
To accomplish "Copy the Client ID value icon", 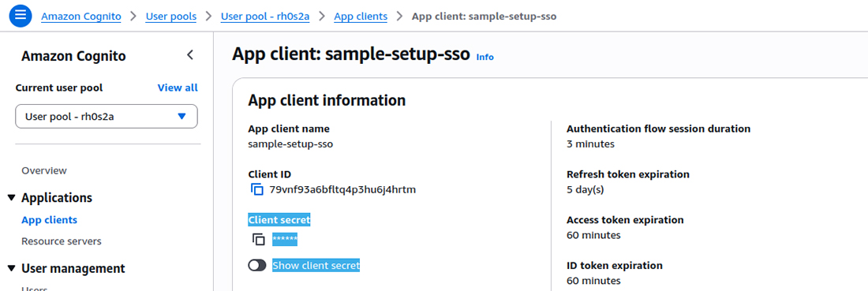I will point(257,189).
